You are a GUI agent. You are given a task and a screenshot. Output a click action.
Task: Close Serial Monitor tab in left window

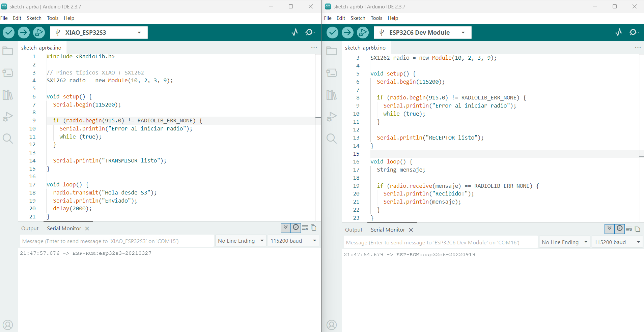tap(87, 229)
